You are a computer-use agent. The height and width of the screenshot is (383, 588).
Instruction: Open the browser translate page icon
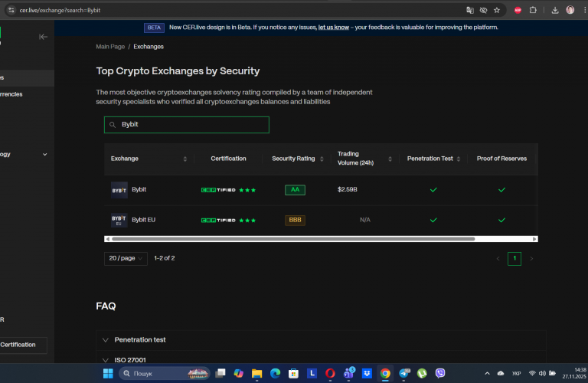click(x=470, y=10)
